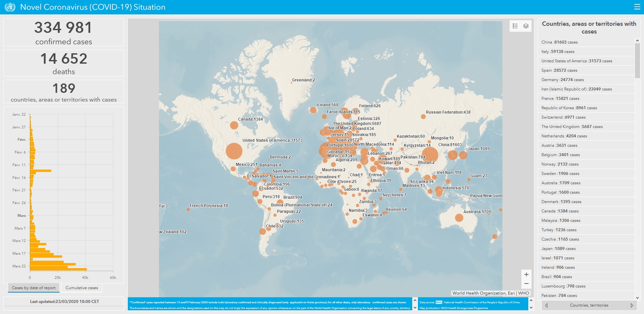The width and height of the screenshot is (644, 314).
Task: Zoom in on the map
Action: (526, 274)
